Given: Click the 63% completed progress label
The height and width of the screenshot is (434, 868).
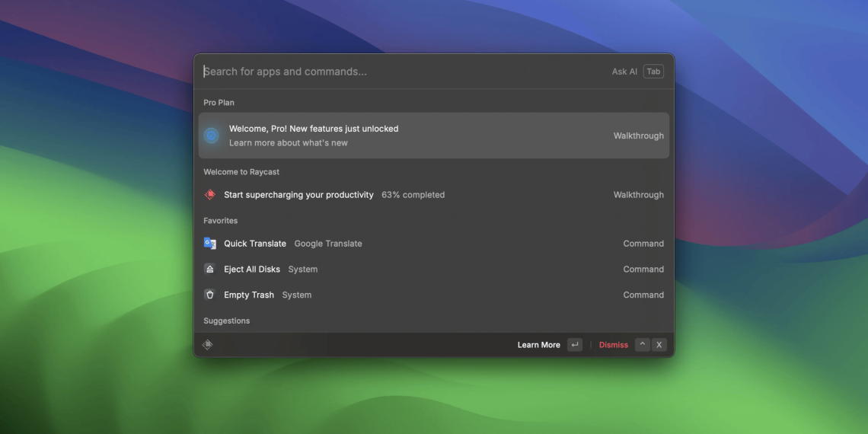Looking at the screenshot, I should pyautogui.click(x=413, y=195).
